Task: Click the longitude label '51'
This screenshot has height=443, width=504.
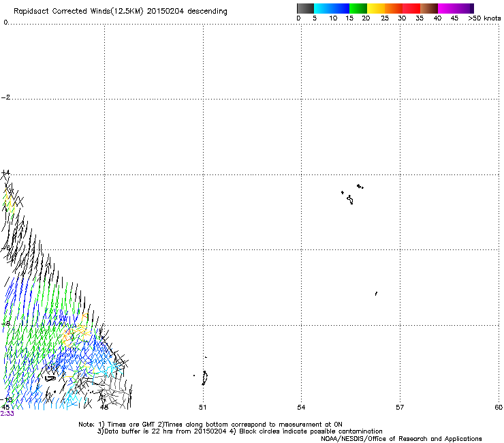Action: point(202,408)
